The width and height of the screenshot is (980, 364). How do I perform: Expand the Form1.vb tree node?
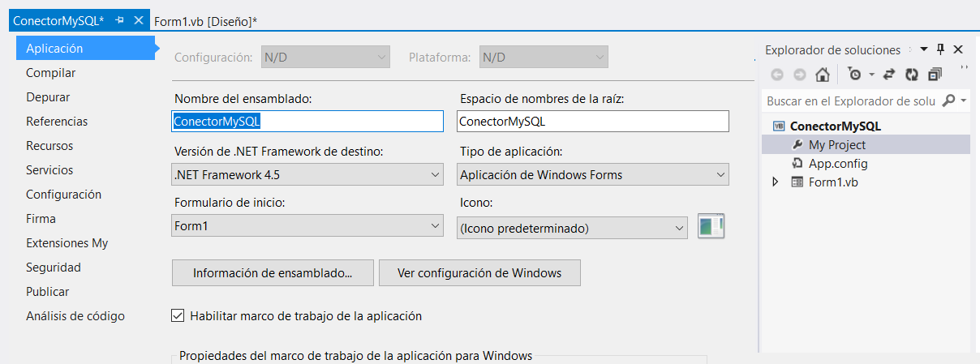pos(776,182)
